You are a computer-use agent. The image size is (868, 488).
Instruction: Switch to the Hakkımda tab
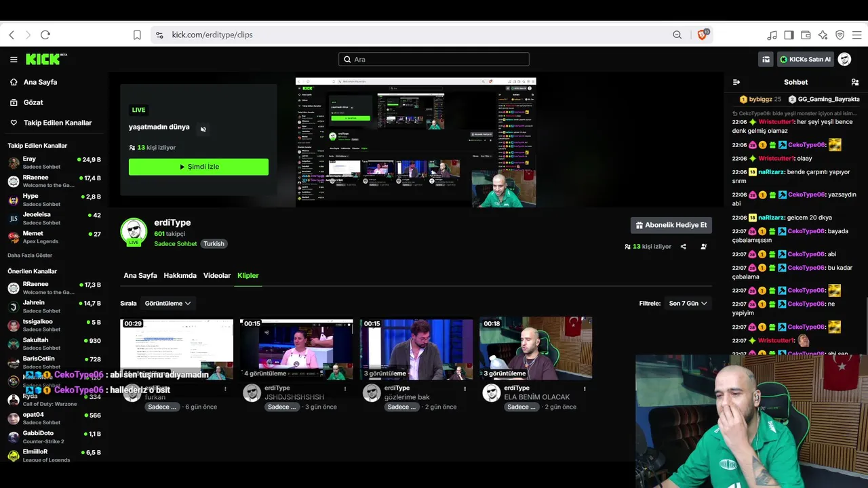pyautogui.click(x=180, y=276)
